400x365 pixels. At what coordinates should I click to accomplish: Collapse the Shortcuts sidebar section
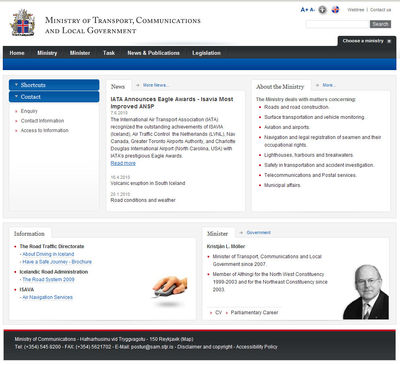(54, 85)
